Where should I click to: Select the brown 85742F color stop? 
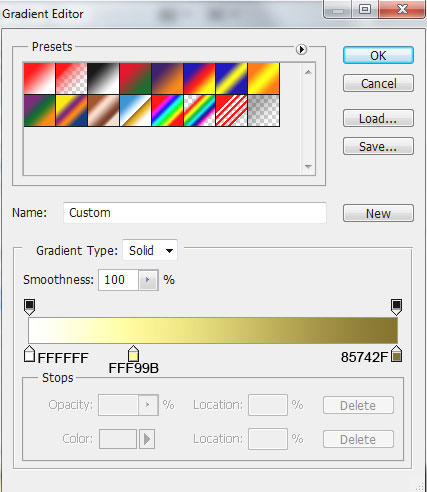pyautogui.click(x=396, y=354)
